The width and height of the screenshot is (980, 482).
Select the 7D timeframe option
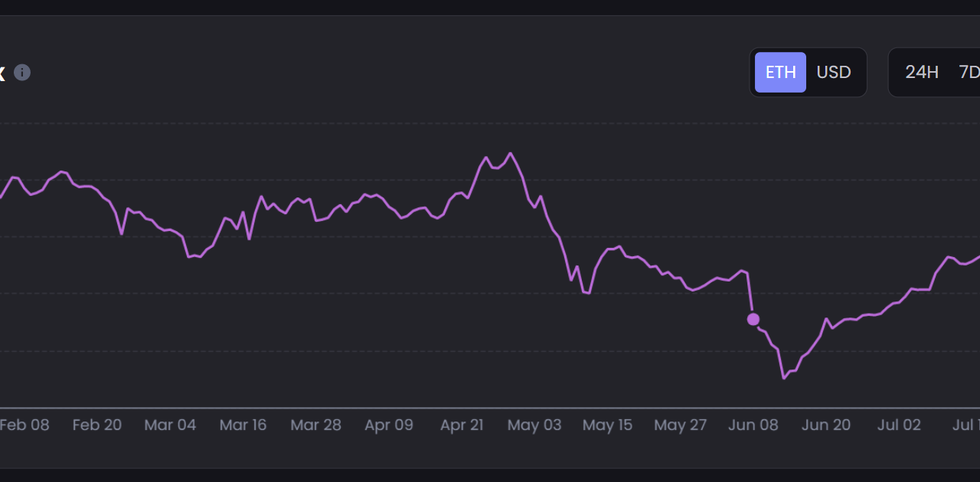tap(968, 72)
